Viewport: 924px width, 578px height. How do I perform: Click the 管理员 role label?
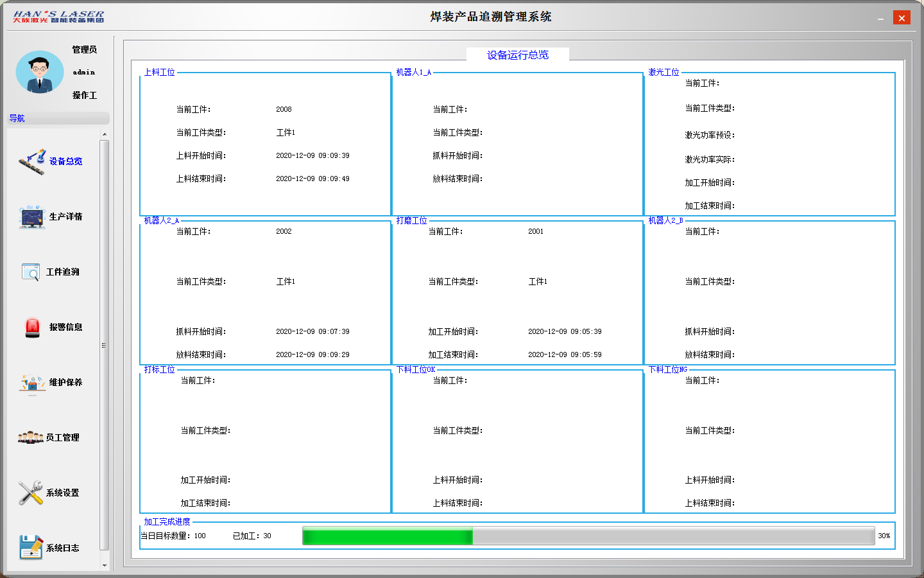85,50
